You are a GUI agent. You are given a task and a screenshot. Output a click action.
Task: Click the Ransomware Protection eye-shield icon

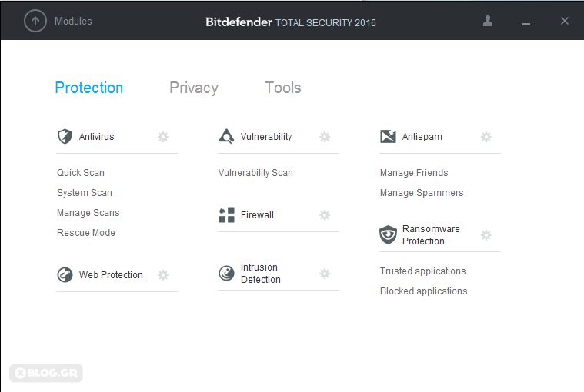pyautogui.click(x=388, y=234)
